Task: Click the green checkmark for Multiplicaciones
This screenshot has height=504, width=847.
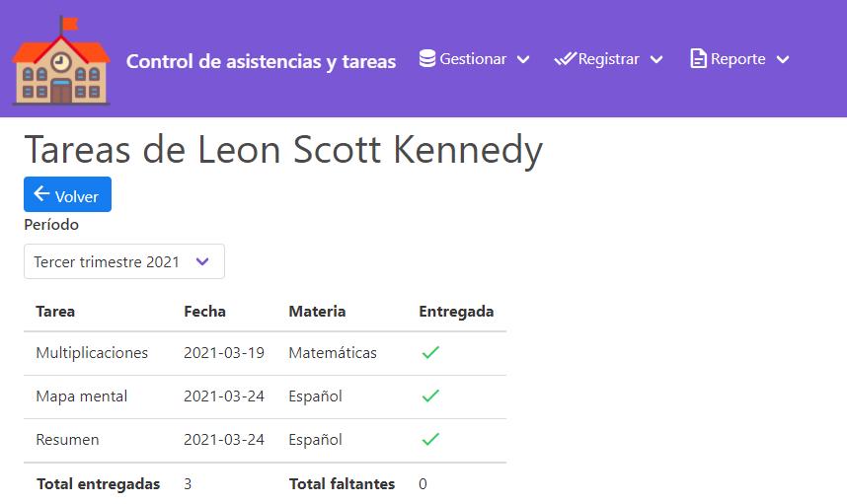Action: click(x=429, y=353)
